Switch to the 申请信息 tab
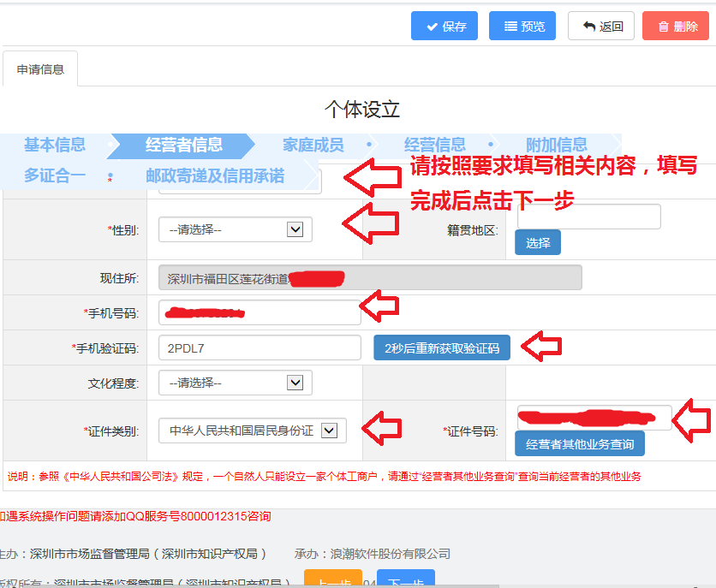The height and width of the screenshot is (588, 716). (40, 69)
